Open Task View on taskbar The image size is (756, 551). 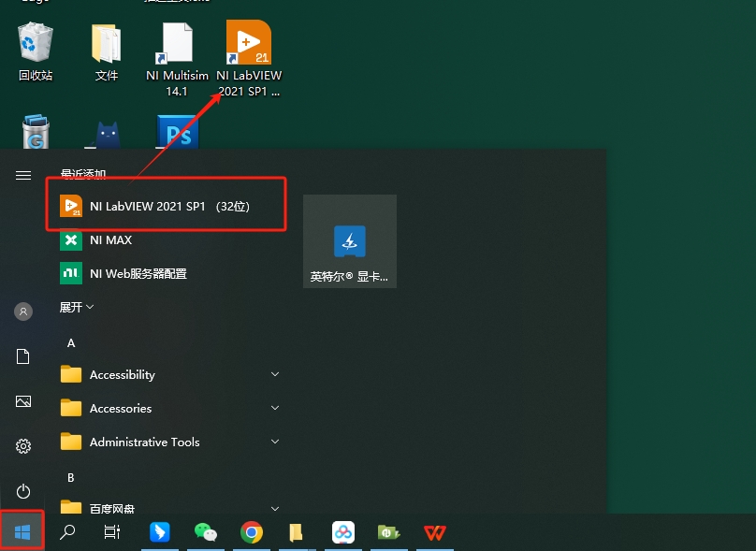click(112, 532)
